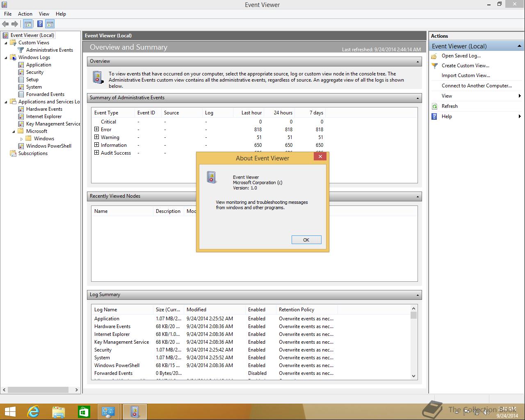This screenshot has height=420, width=525.
Task: Click the Application log icon in tree
Action: pos(21,65)
